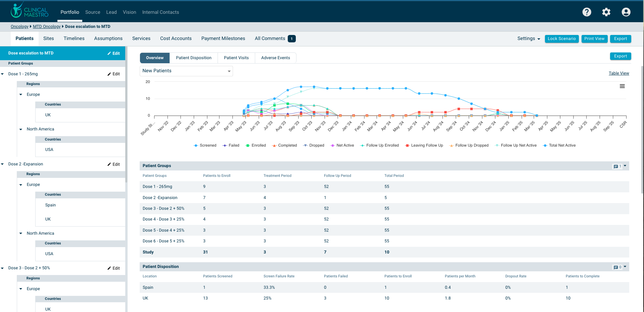This screenshot has height=312, width=644.
Task: Select UK under Dose 1 Europe
Action: (x=48, y=115)
